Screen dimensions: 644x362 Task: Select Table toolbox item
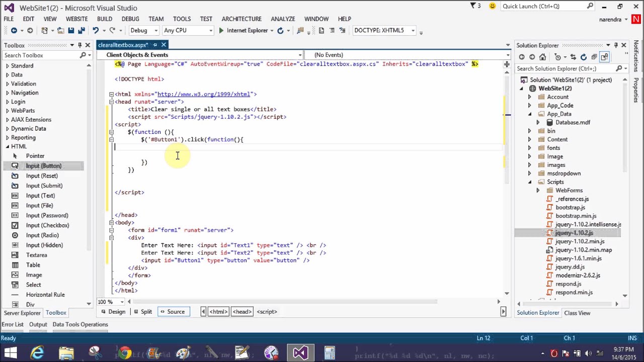(33, 265)
